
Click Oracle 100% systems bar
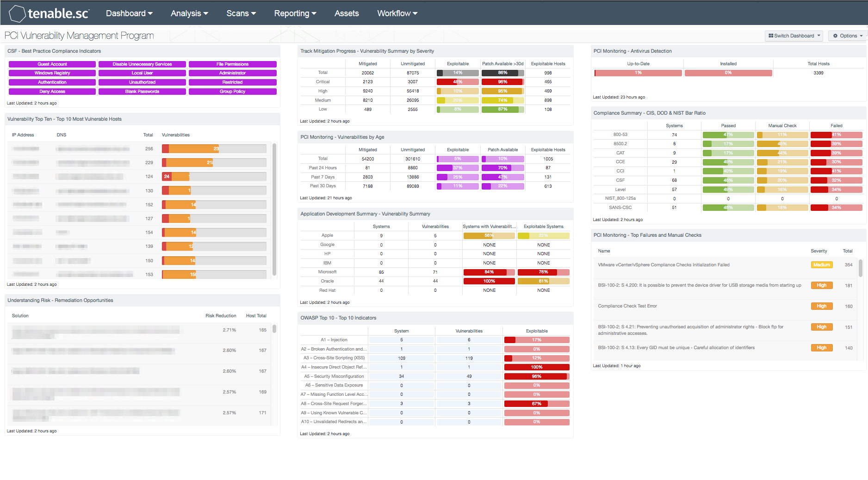(x=489, y=281)
